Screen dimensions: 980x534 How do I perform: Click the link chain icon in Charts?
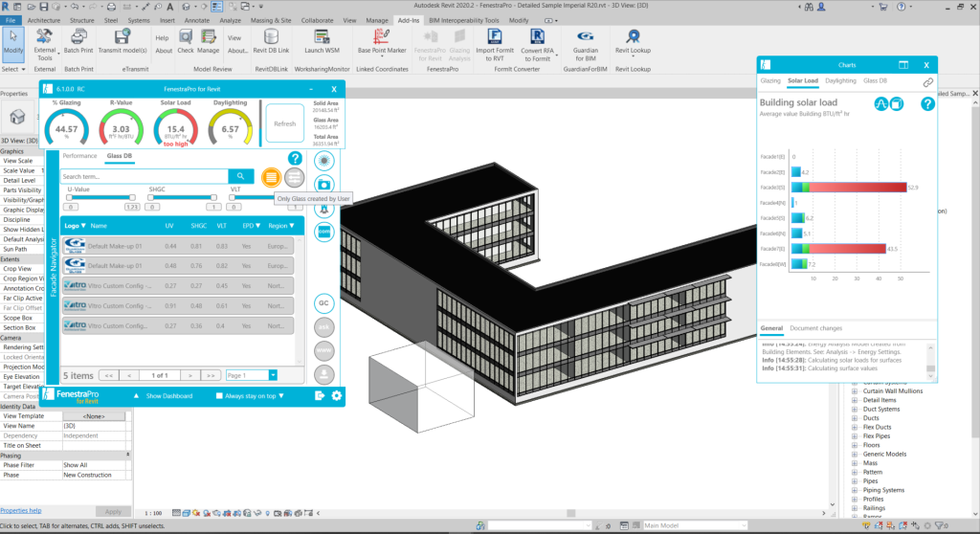[928, 82]
